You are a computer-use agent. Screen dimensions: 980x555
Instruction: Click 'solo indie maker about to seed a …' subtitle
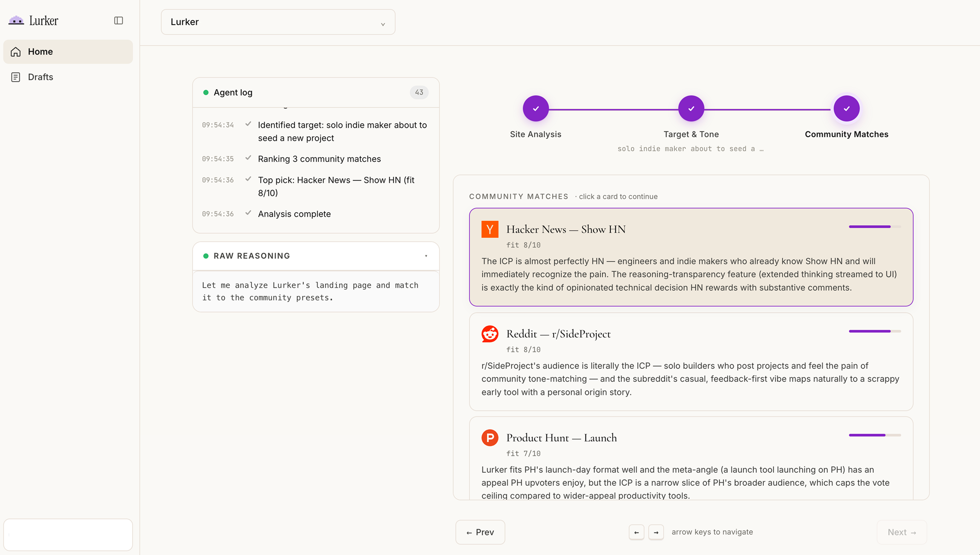pos(690,149)
